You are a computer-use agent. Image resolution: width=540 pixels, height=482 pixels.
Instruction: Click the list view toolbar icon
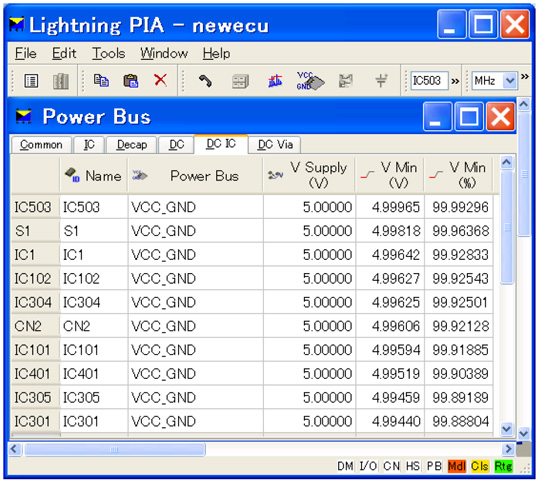coord(31,82)
